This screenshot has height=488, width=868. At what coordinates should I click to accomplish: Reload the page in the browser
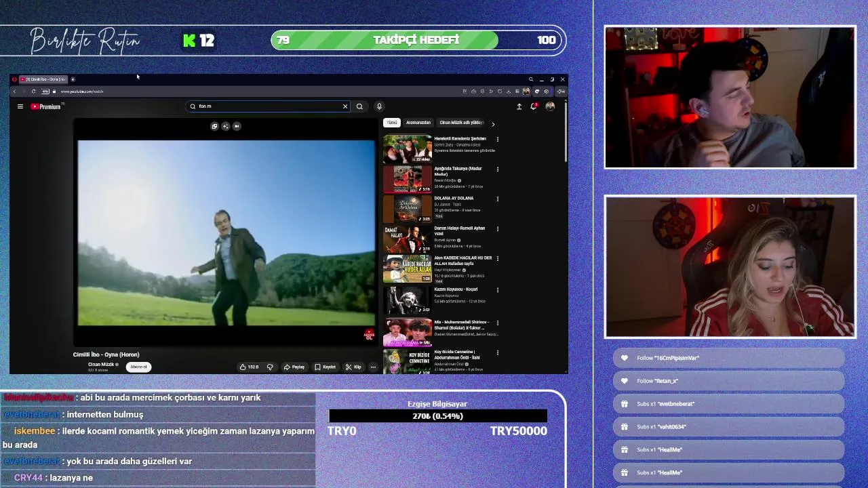point(33,91)
